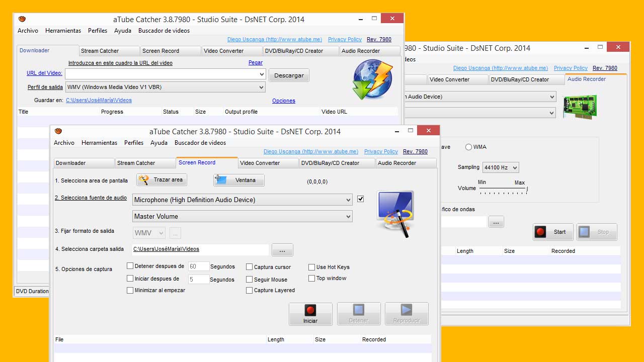
Task: Click the Descargar button
Action: 289,75
